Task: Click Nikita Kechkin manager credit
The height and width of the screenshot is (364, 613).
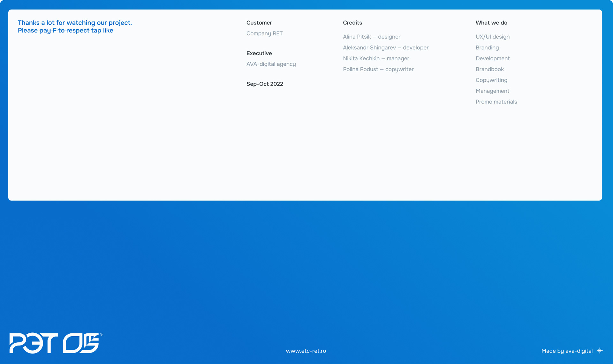Action: (376, 58)
